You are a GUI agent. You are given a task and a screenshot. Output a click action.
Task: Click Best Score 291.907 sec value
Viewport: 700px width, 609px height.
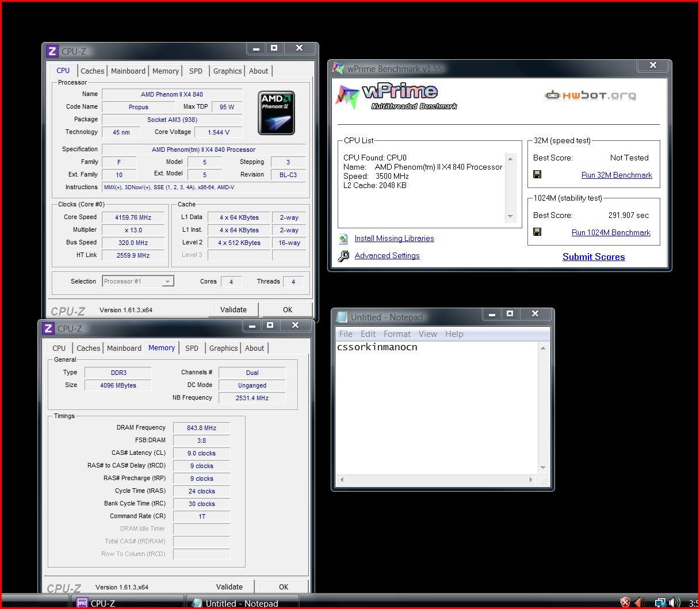(629, 215)
